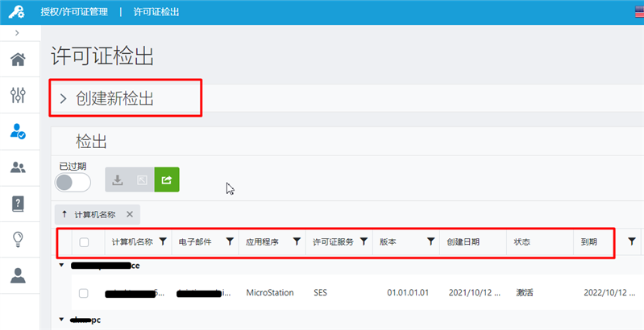Toggle the sort arrow on 计算机名称 chip
Viewport: 644px width, 330px height.
click(x=64, y=214)
